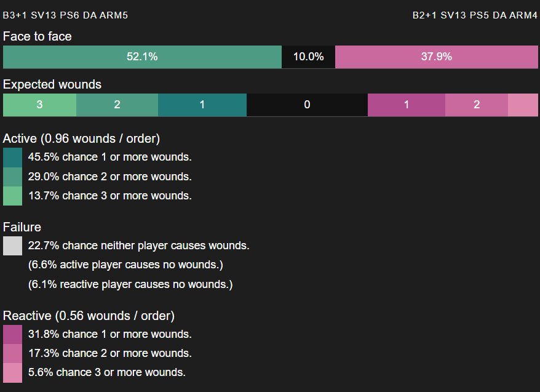The image size is (540, 392).
Task: Select the magenta 1 wound reactive segment
Action: point(407,105)
